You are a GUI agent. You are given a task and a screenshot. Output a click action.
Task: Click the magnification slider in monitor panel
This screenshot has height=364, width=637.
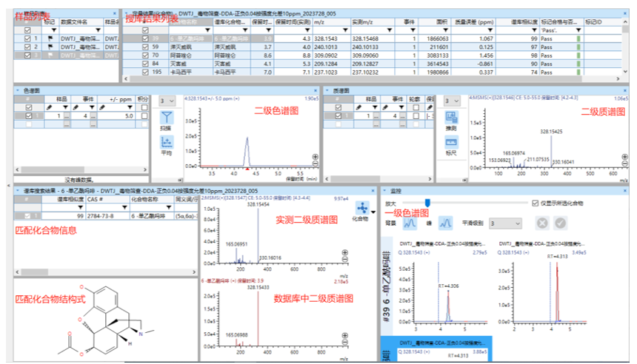[427, 203]
